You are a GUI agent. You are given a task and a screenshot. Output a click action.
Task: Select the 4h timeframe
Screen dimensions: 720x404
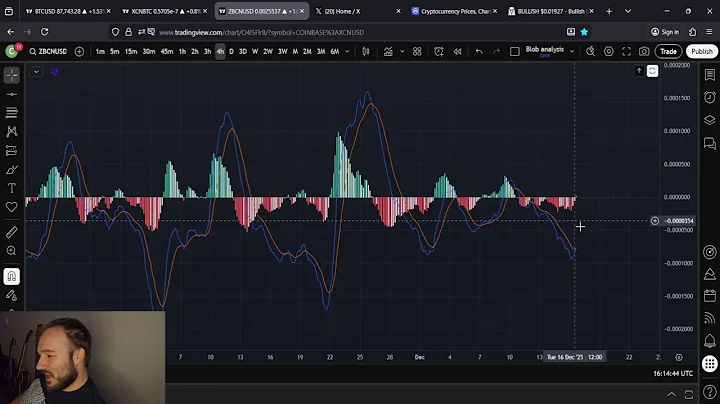click(220, 51)
